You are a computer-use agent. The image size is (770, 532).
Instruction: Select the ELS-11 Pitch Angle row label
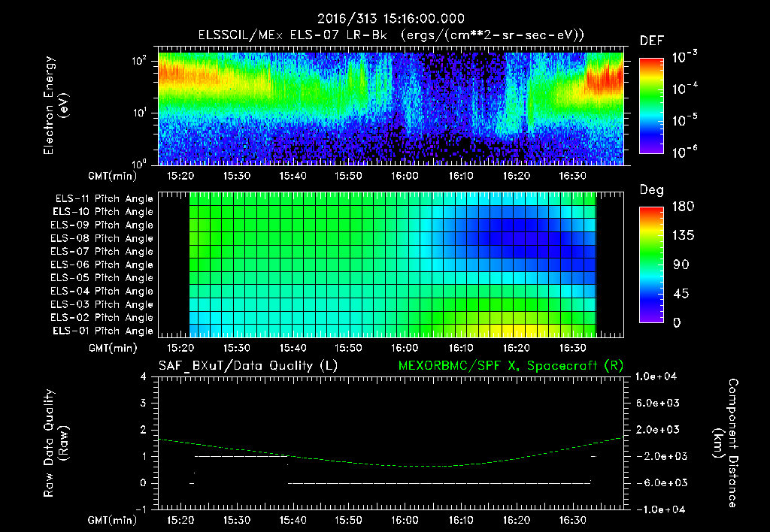click(104, 199)
